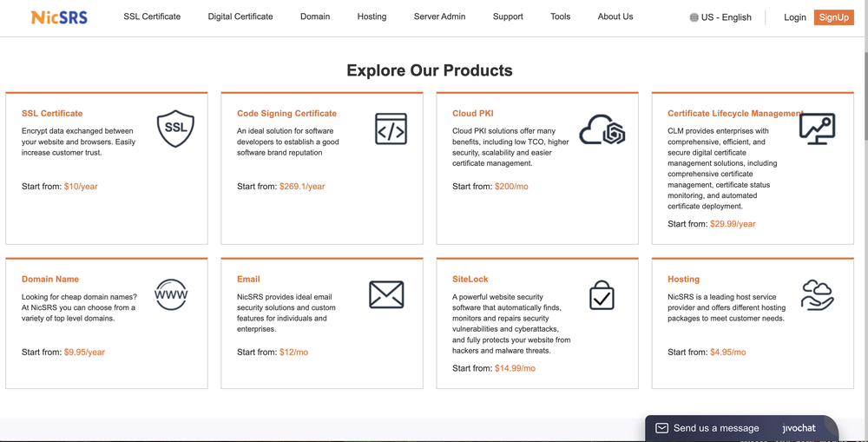Open the Support menu
This screenshot has height=442, width=868.
tap(508, 16)
